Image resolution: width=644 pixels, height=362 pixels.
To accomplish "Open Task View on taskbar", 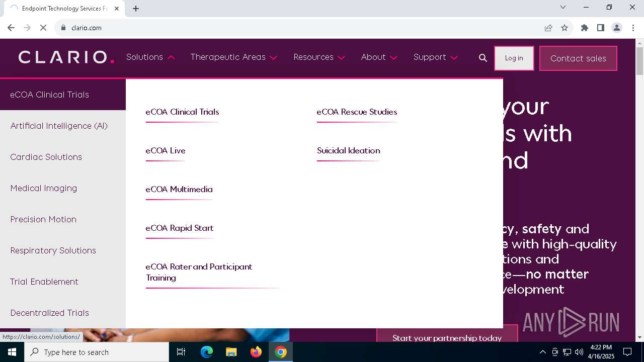I will pyautogui.click(x=181, y=352).
